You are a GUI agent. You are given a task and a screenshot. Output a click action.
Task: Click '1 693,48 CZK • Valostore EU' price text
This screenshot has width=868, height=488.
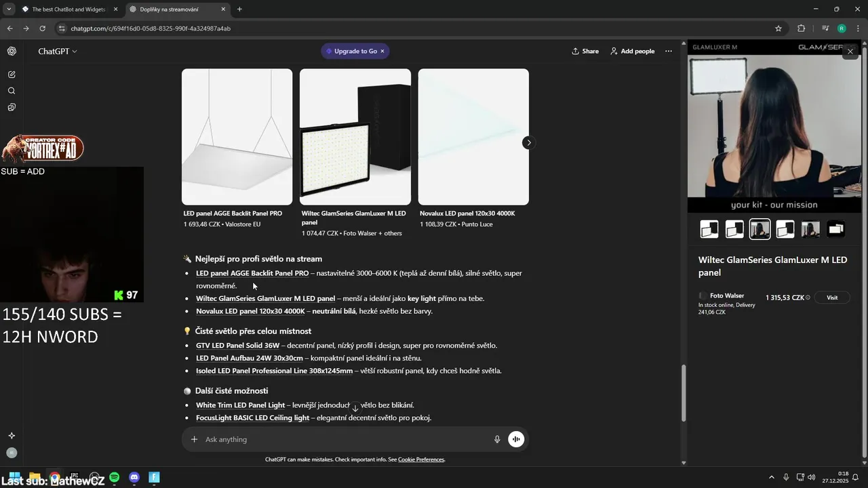(222, 224)
